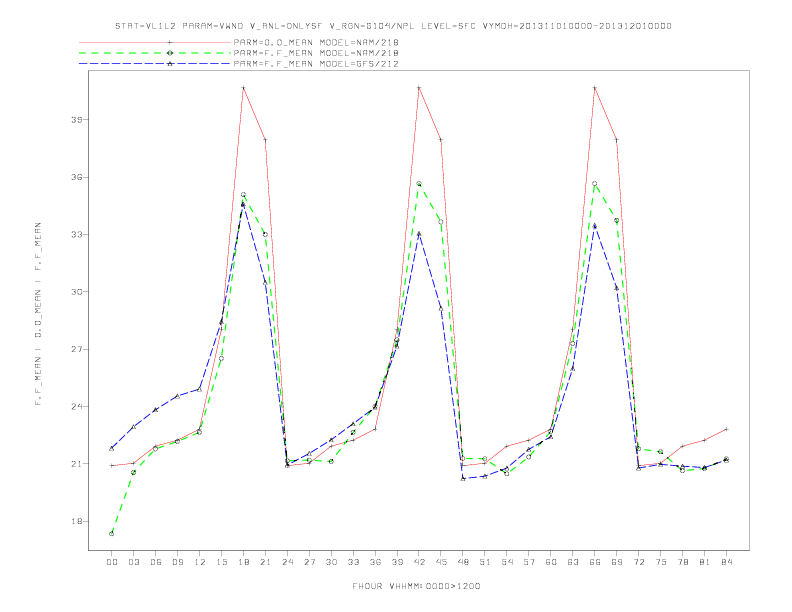Click x-axis forecast hour label 48
Image resolution: width=792 pixels, height=612 pixels.
(463, 562)
